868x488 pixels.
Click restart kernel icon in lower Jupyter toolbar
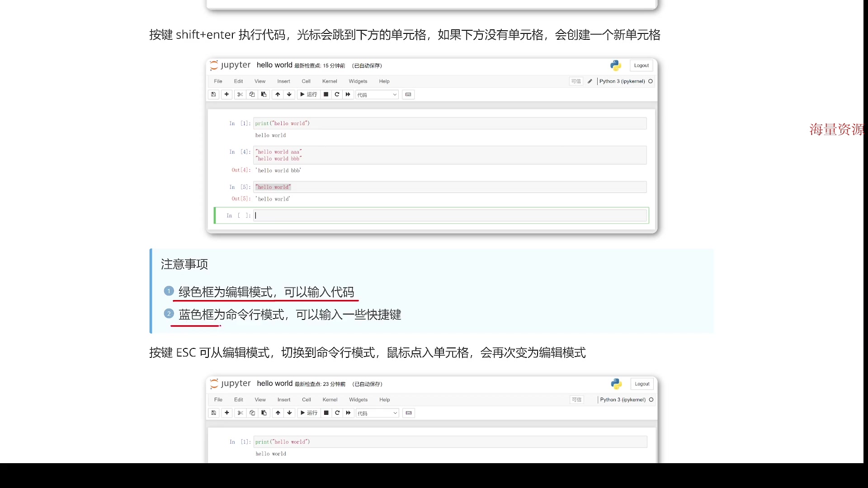click(337, 413)
